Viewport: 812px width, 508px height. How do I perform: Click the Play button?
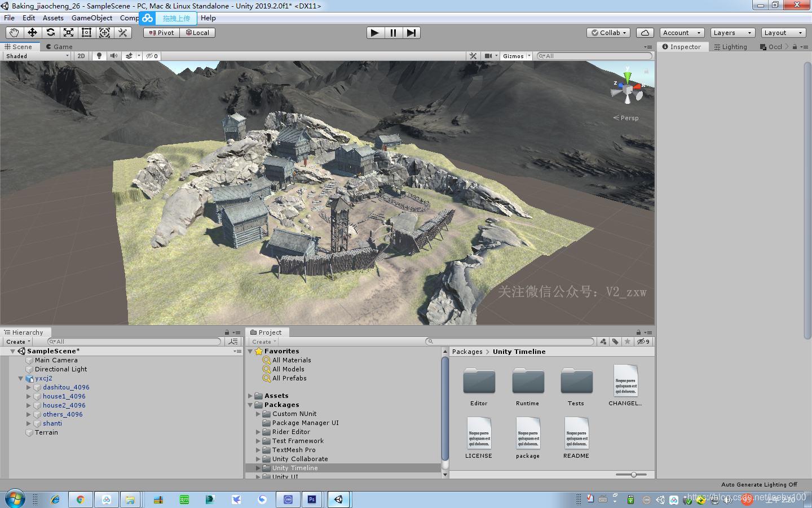[375, 33]
